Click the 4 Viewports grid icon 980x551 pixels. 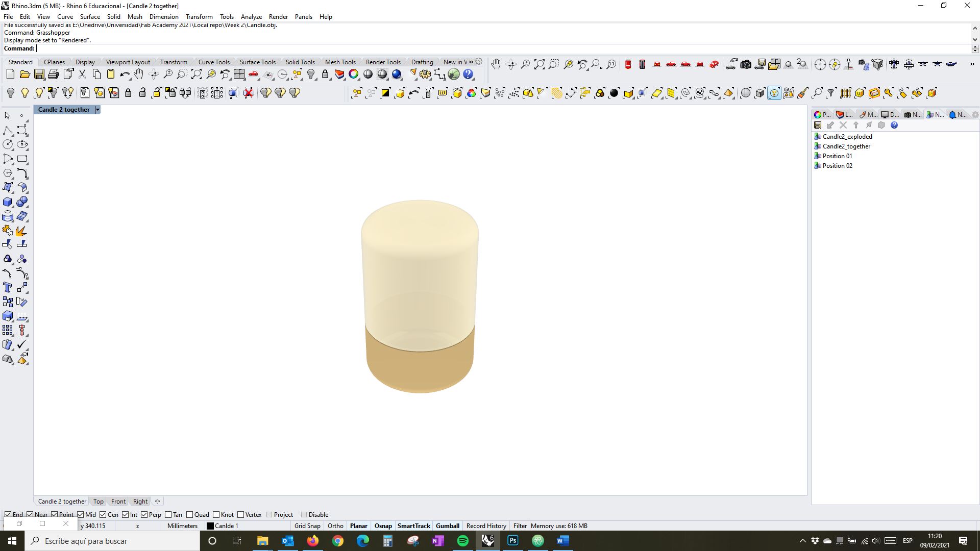pyautogui.click(x=239, y=74)
